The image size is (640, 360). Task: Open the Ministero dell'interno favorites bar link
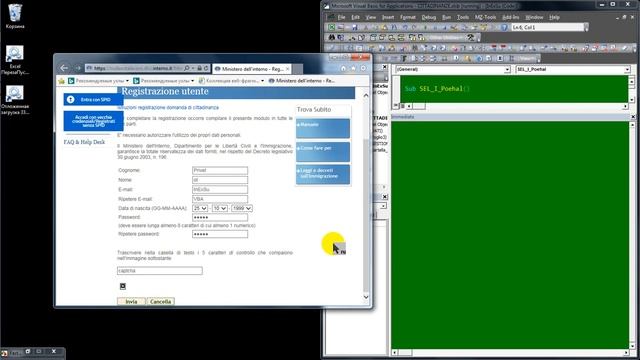pyautogui.click(x=302, y=81)
